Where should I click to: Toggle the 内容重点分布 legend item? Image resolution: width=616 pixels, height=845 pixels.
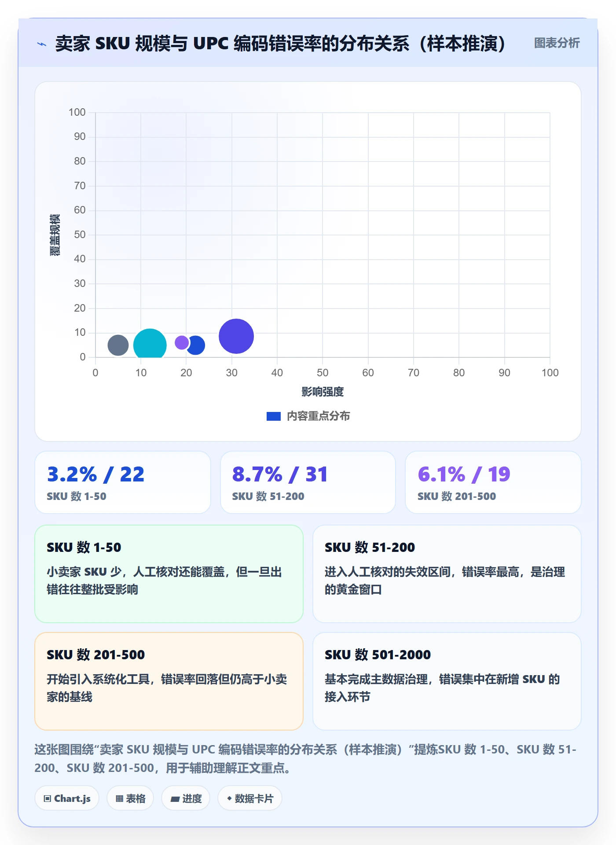click(308, 416)
